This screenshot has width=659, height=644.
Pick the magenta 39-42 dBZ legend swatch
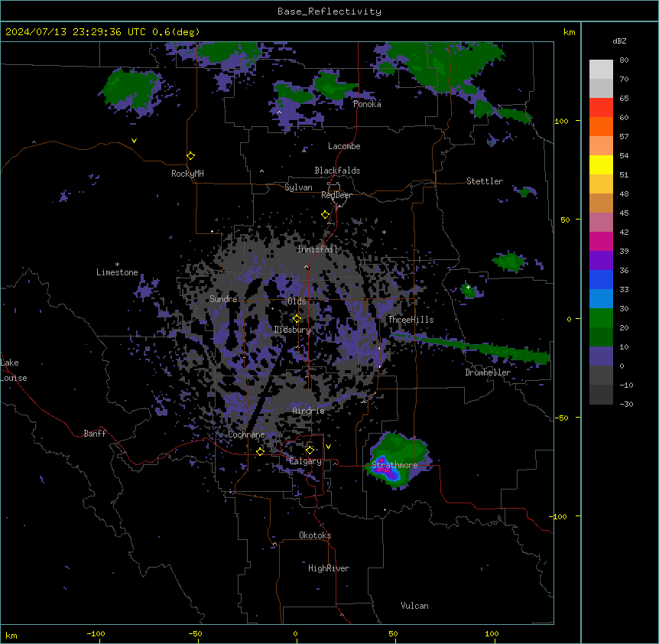point(601,241)
